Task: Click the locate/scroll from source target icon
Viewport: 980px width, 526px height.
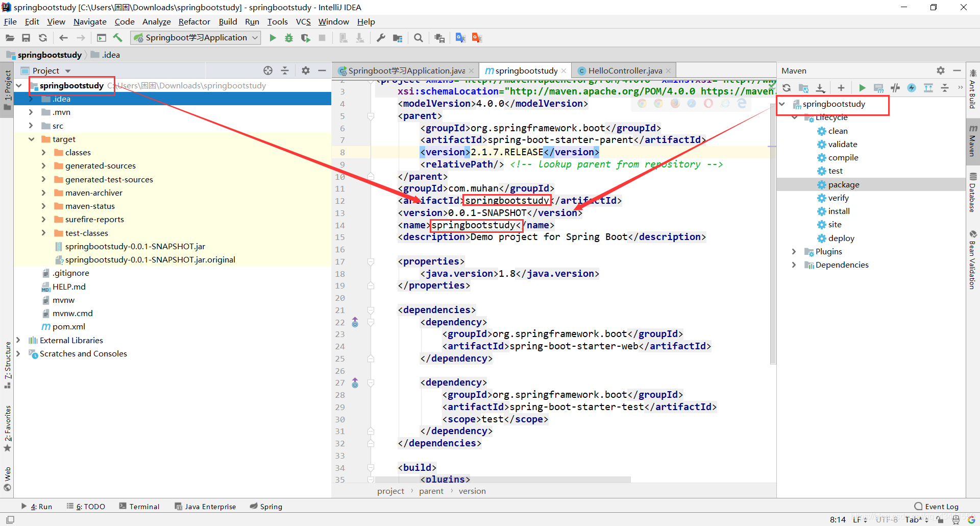Action: point(268,70)
